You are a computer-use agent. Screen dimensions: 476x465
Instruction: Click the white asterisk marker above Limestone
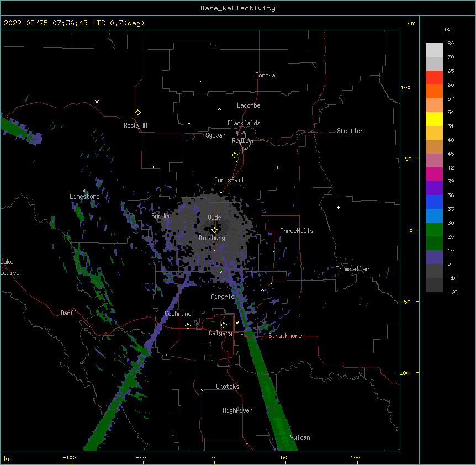[84, 191]
